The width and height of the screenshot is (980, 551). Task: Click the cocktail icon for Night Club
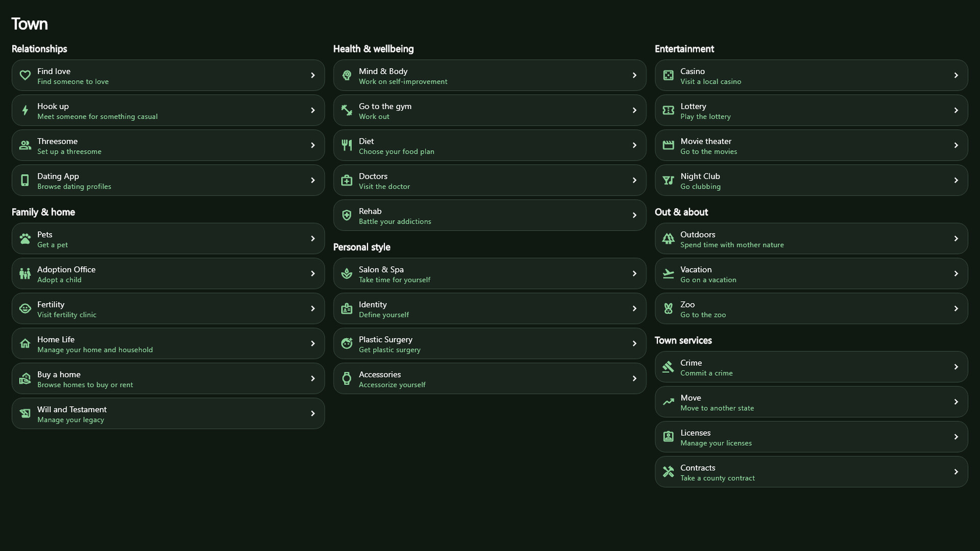point(668,180)
